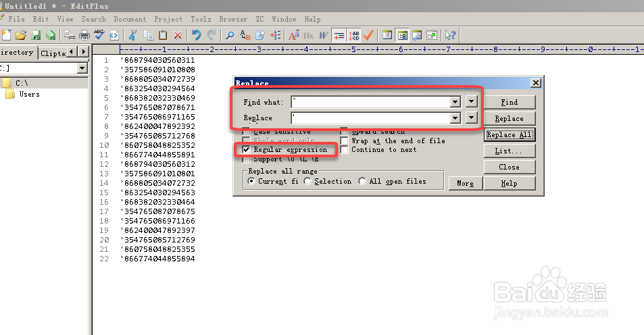
Task: Open the Replace field history dropdown
Action: click(455, 118)
